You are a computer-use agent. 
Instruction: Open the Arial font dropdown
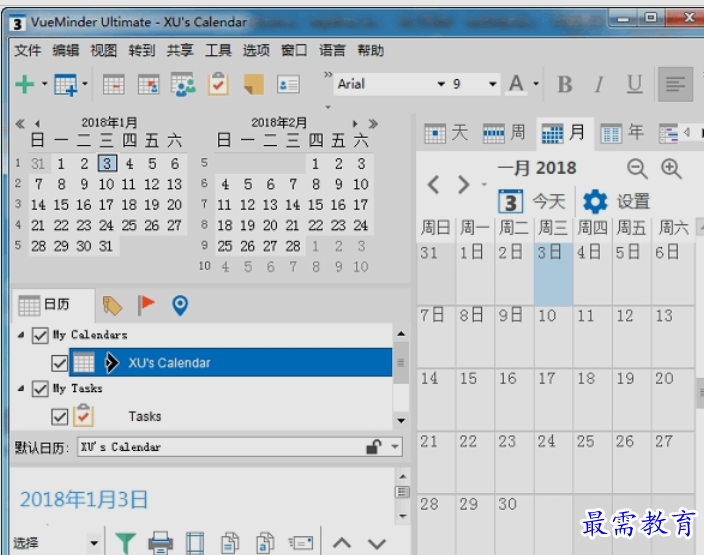tap(440, 84)
